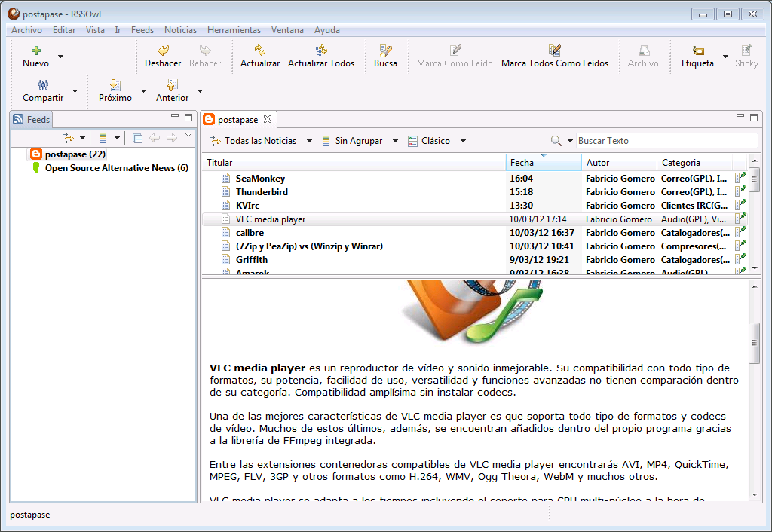Click the article content vertical scrollbar thumb

click(754, 343)
